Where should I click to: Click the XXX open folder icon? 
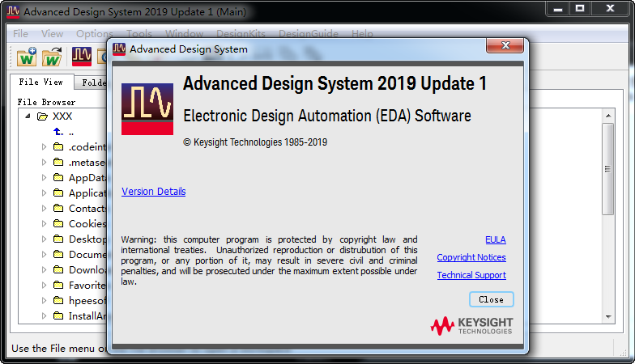tap(42, 116)
